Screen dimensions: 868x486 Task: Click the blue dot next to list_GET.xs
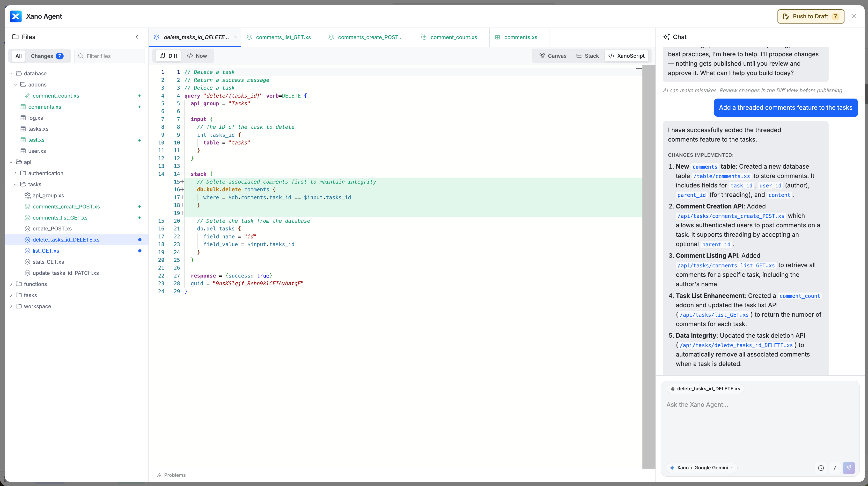coord(140,251)
